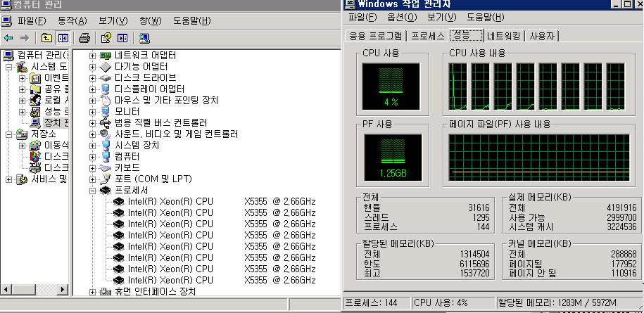This screenshot has height=313, width=644.
Task: Expand the 휴먼 인터페이스 장치 node
Action: (92, 292)
